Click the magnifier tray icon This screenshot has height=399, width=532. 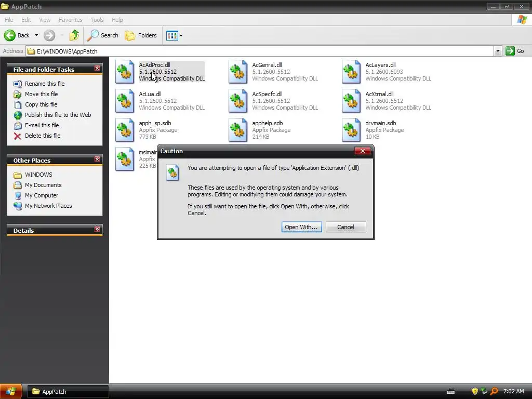click(x=494, y=391)
